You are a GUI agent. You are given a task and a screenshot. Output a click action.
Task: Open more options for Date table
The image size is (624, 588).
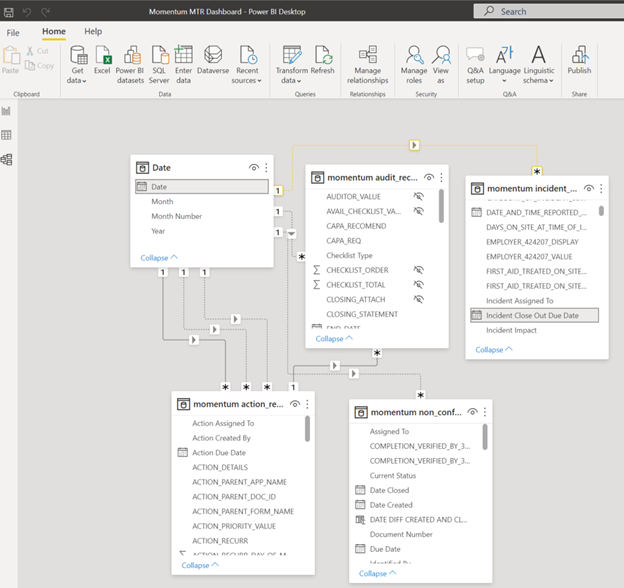266,168
